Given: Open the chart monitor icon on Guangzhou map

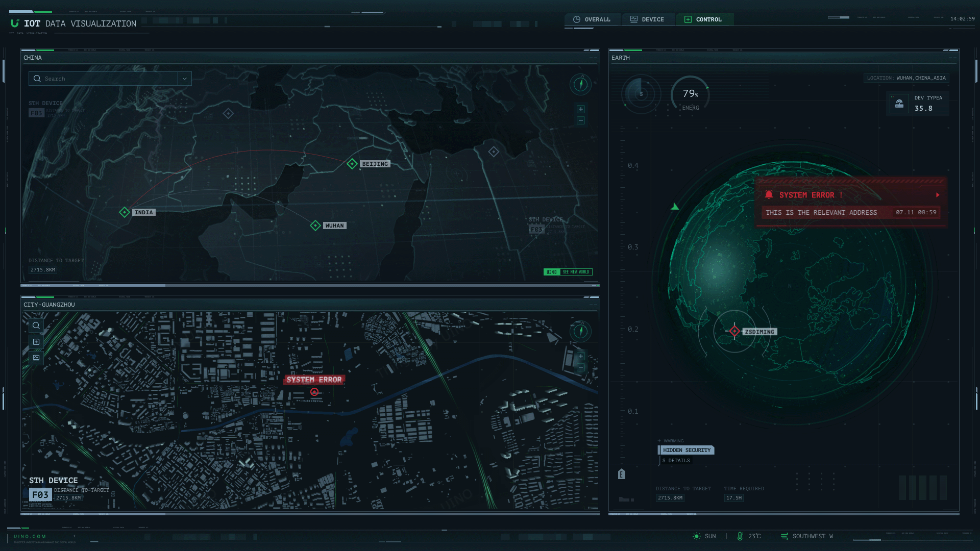Looking at the screenshot, I should click(x=36, y=358).
